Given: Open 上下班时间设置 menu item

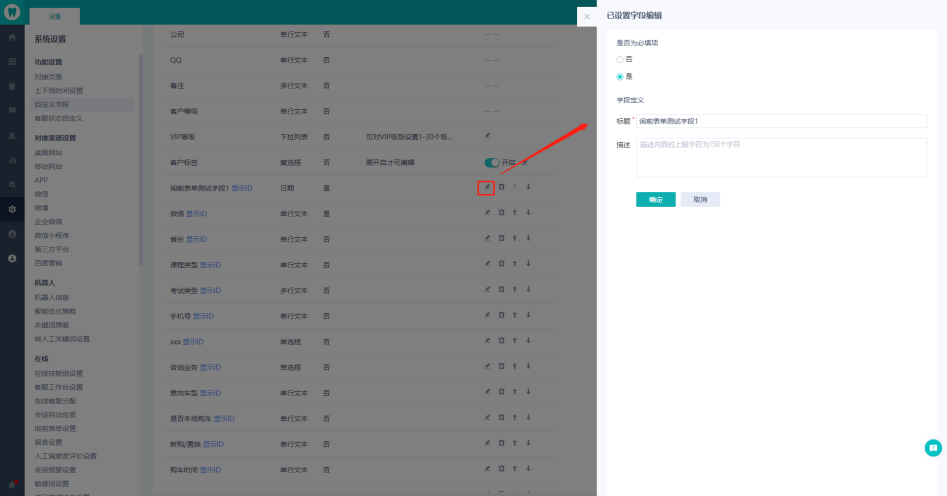Looking at the screenshot, I should pyautogui.click(x=59, y=91).
